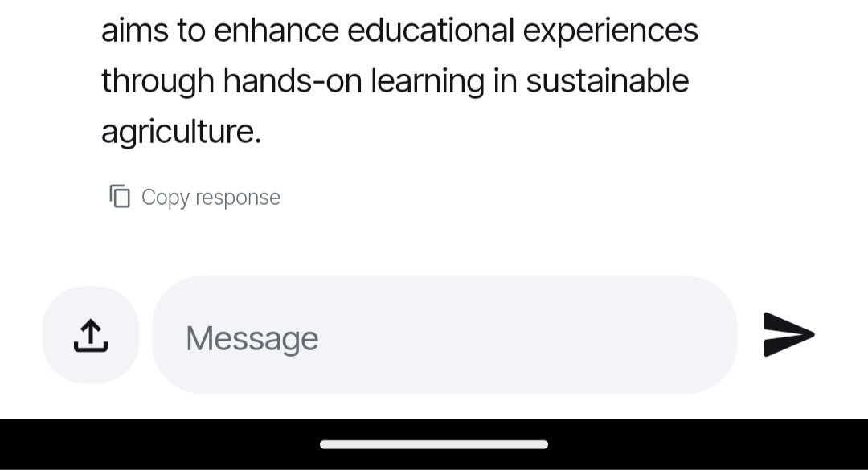This screenshot has height=470, width=868.
Task: Click the word "response" beside the copy icon
Action: 238,198
